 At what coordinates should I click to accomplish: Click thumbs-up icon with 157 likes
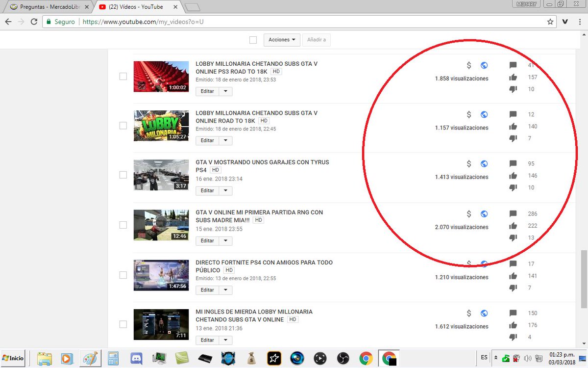513,77
